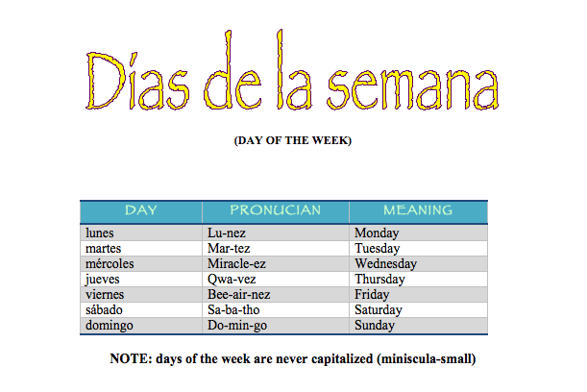Screen dimensions: 587x392
Task: Click the 'Qwa-vez' pronunciation cell
Action: pos(232,279)
